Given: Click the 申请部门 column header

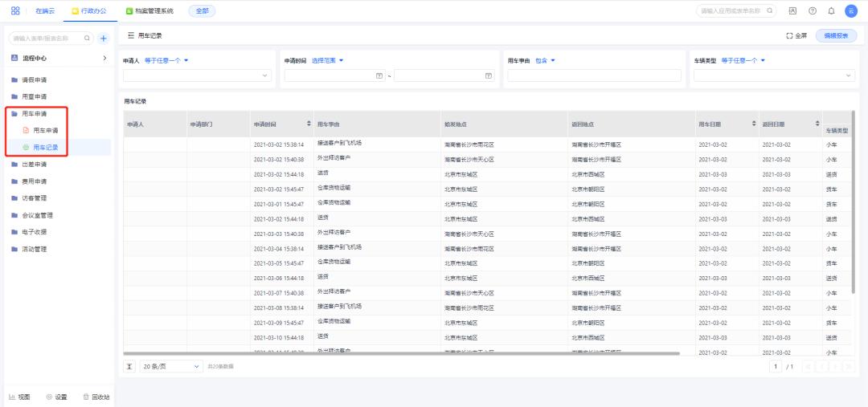Looking at the screenshot, I should (219, 124).
